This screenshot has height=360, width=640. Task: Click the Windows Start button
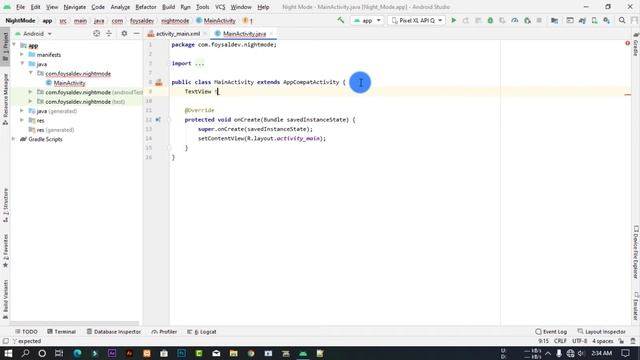coord(8,353)
